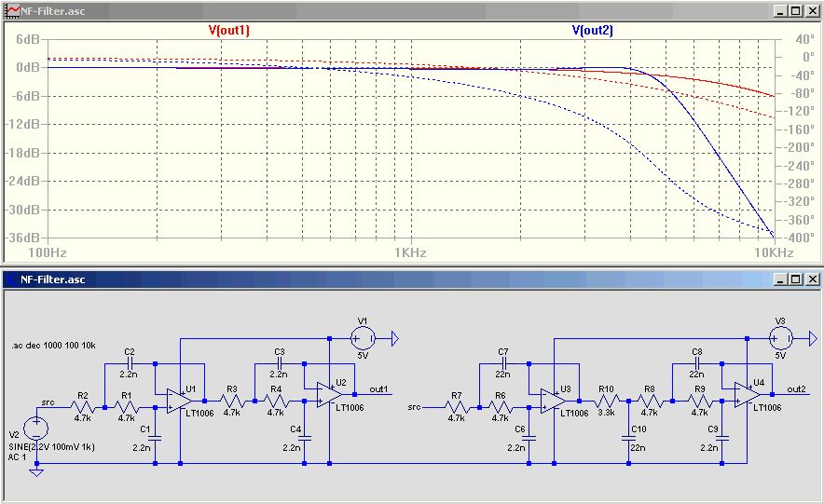This screenshot has width=824, height=504.
Task: Select the R3 resistor symbol
Action: click(x=232, y=402)
